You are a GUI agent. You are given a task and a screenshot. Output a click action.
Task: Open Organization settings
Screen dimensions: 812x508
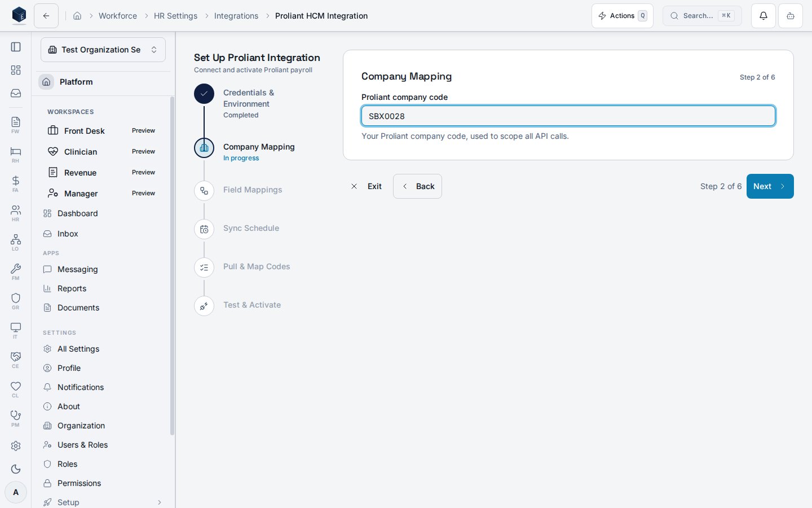click(103, 426)
